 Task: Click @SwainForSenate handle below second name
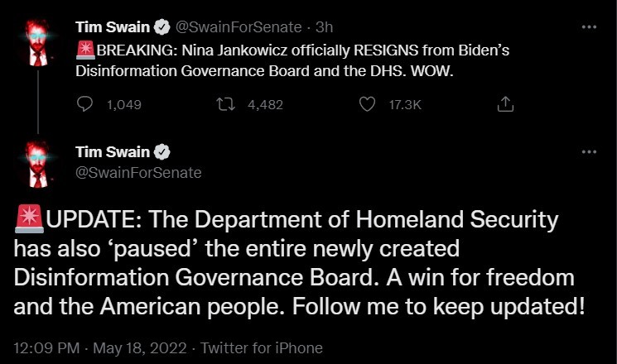coord(138,173)
